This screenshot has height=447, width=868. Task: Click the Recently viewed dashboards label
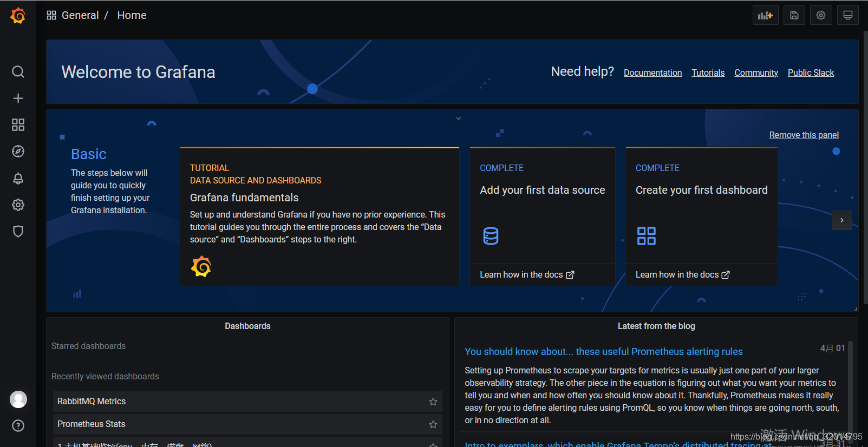pyautogui.click(x=105, y=376)
